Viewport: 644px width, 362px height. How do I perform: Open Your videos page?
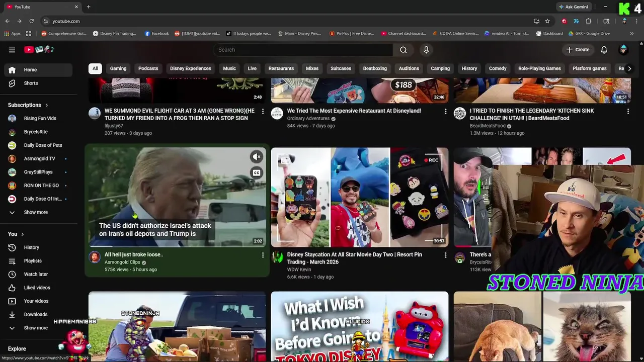(x=38, y=301)
